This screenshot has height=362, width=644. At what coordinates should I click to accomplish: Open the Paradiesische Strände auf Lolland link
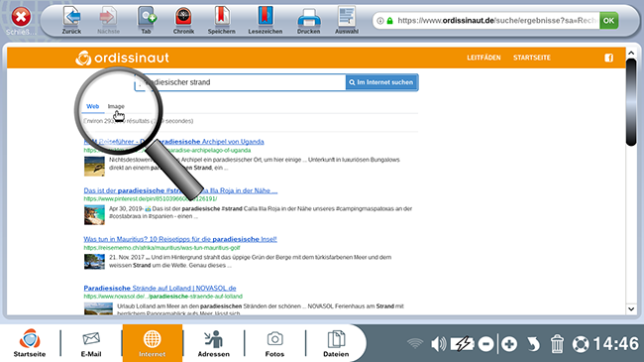click(160, 288)
